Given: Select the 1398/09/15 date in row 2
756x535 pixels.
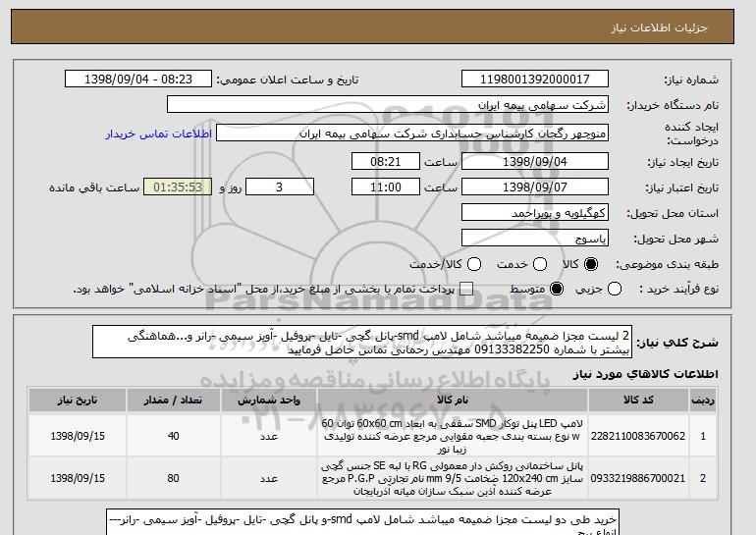Looking at the screenshot, I should click(78, 478).
